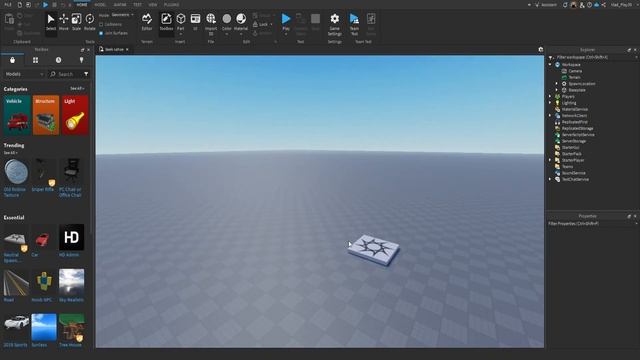The height and width of the screenshot is (360, 640).
Task: Switch to the PLUGINS ribbon tab
Action: tap(171, 4)
